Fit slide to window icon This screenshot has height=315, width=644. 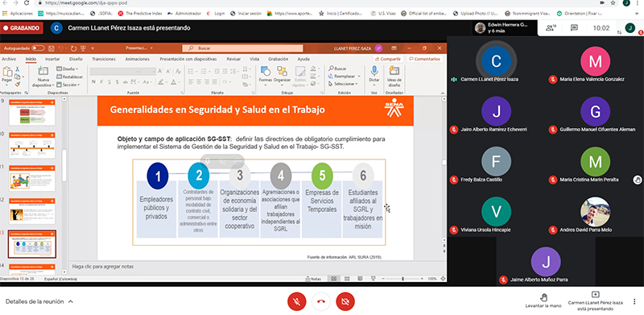[x=443, y=279]
